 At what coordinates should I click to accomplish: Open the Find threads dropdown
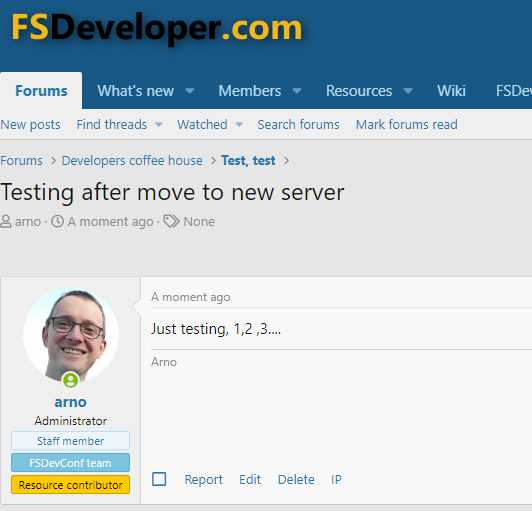pos(119,125)
